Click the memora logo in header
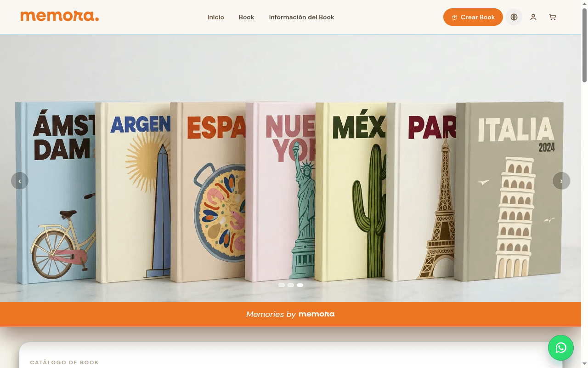Screen dimensions: 588x368 [60, 17]
